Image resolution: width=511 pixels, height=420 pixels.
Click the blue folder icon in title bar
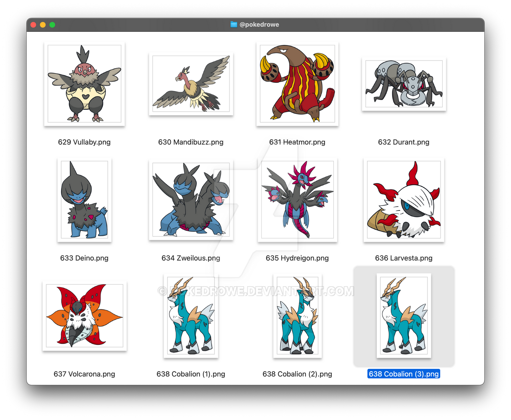click(234, 24)
